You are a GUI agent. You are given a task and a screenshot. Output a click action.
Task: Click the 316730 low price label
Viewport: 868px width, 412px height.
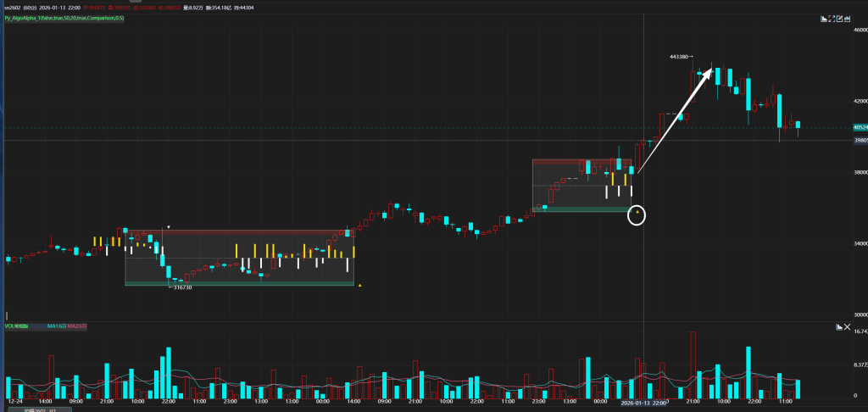tap(180, 287)
